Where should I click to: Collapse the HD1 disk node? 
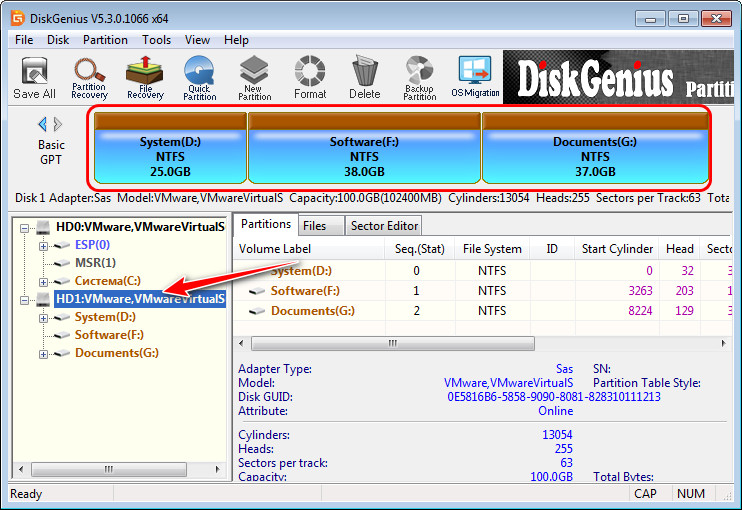coord(25,300)
